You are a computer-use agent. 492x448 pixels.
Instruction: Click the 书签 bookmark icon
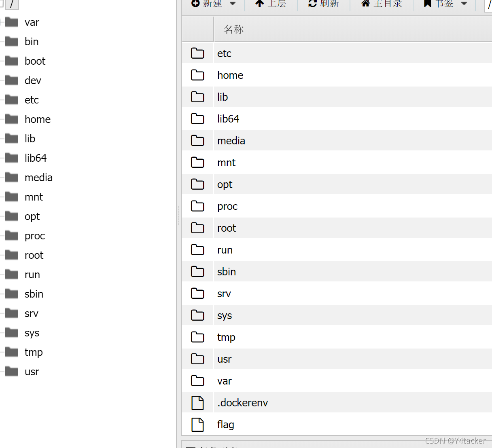point(427,4)
